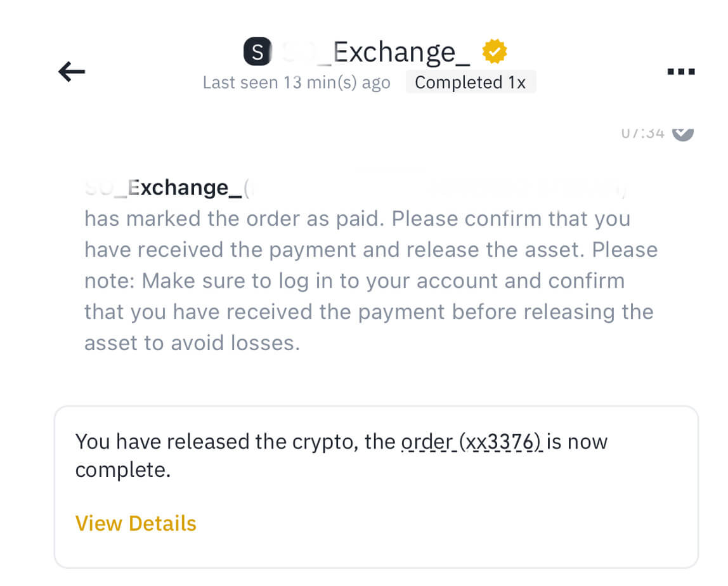Go back using the left arrow
This screenshot has height=586, width=728.
point(72,72)
